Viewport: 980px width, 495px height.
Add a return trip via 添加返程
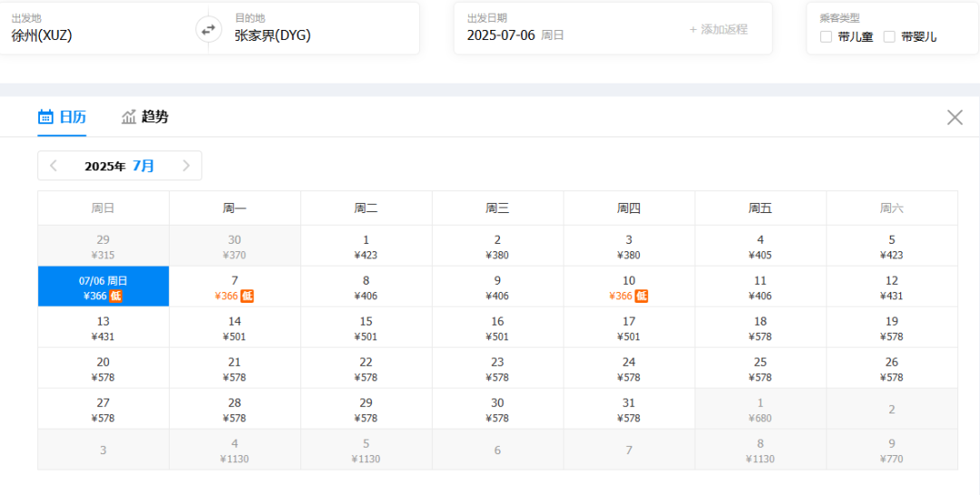[x=718, y=29]
